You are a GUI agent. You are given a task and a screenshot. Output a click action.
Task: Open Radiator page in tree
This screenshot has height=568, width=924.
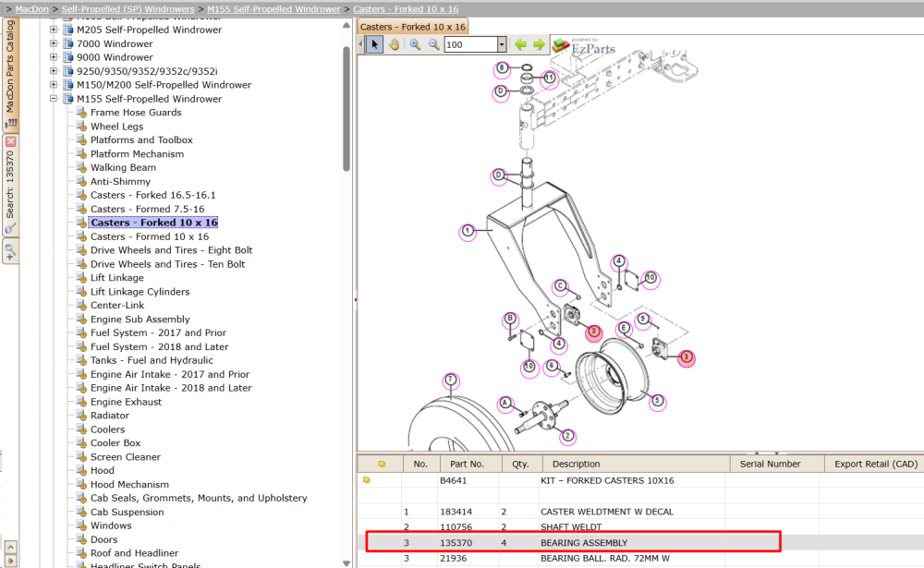tap(110, 416)
